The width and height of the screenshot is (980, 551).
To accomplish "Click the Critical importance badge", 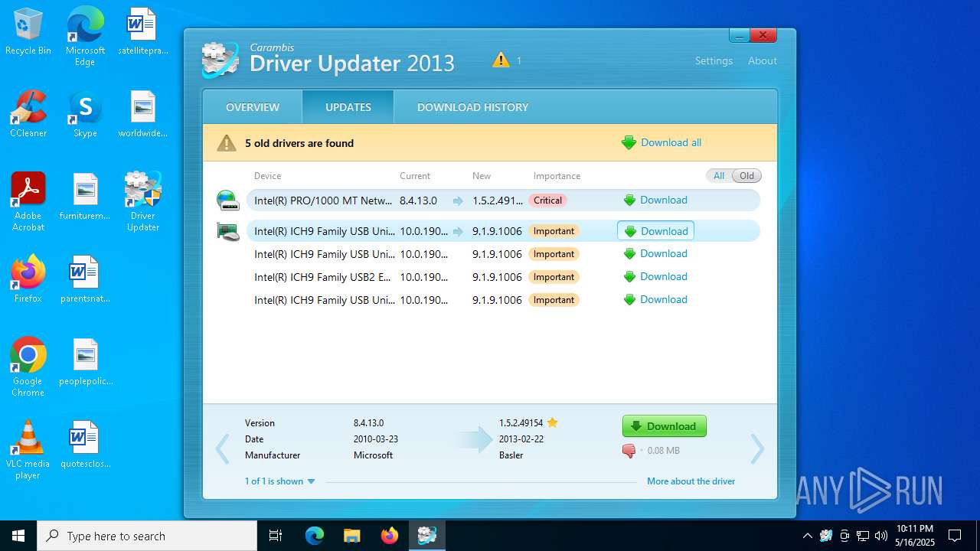I will click(x=548, y=201).
